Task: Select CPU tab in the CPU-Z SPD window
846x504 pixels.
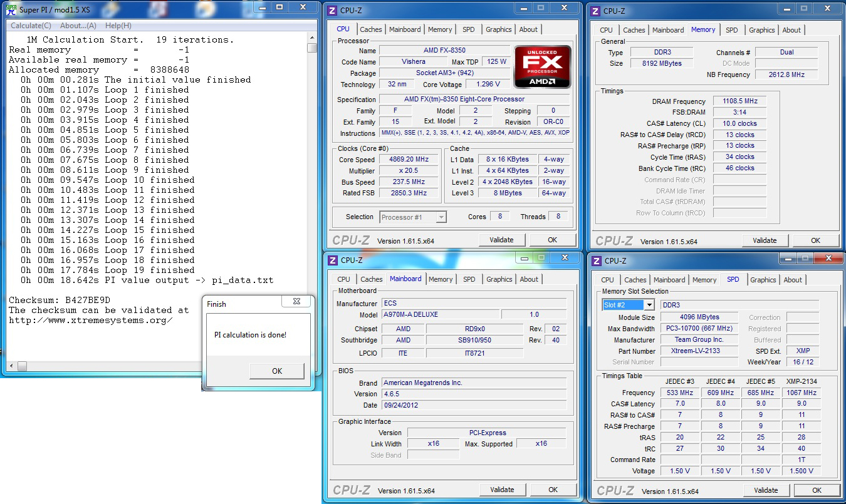Action: (x=608, y=280)
